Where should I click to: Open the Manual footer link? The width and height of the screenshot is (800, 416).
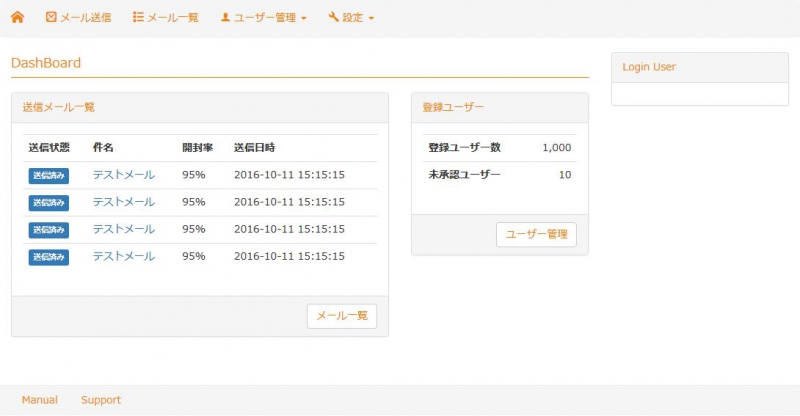click(40, 400)
